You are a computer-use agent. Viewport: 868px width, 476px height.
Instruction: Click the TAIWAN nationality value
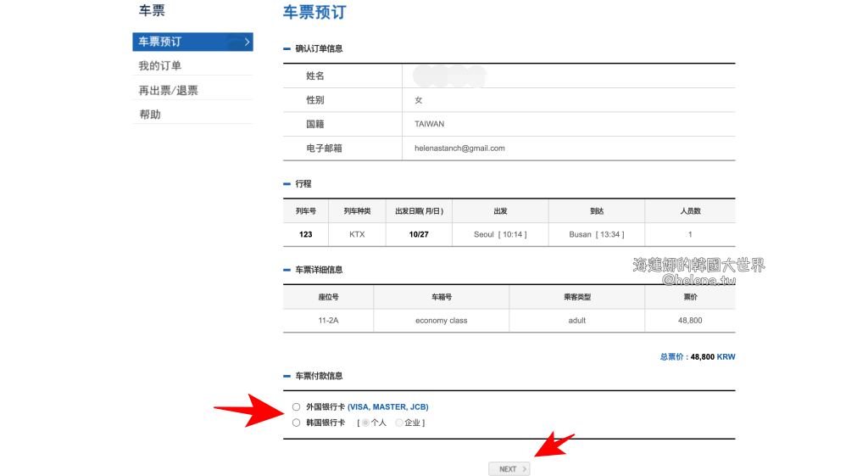[429, 124]
